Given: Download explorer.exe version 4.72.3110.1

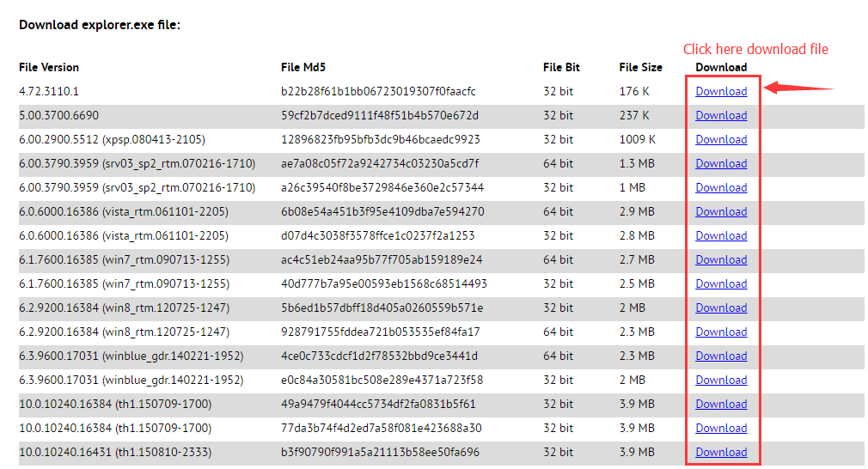Looking at the screenshot, I should 721,91.
